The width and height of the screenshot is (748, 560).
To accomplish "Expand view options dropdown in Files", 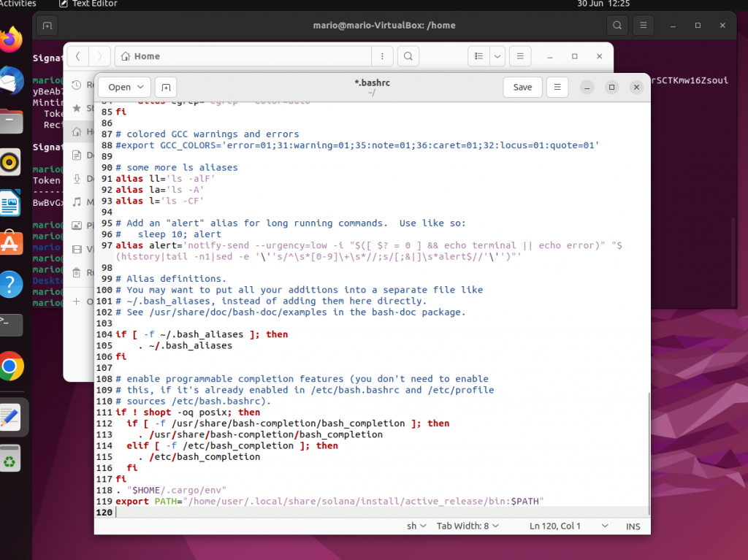I will pyautogui.click(x=497, y=56).
